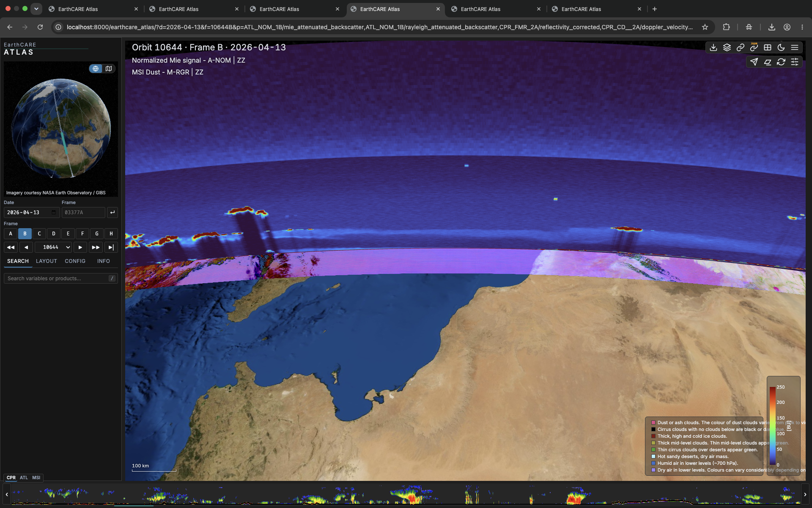812x508 pixels.
Task: Click the browser address bar URL
Action: (379, 27)
